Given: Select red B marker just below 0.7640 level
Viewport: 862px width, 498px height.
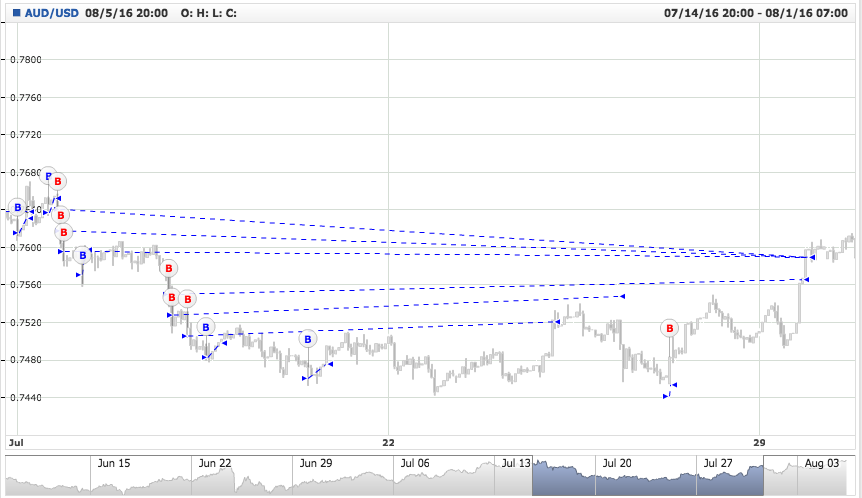Looking at the screenshot, I should click(61, 215).
